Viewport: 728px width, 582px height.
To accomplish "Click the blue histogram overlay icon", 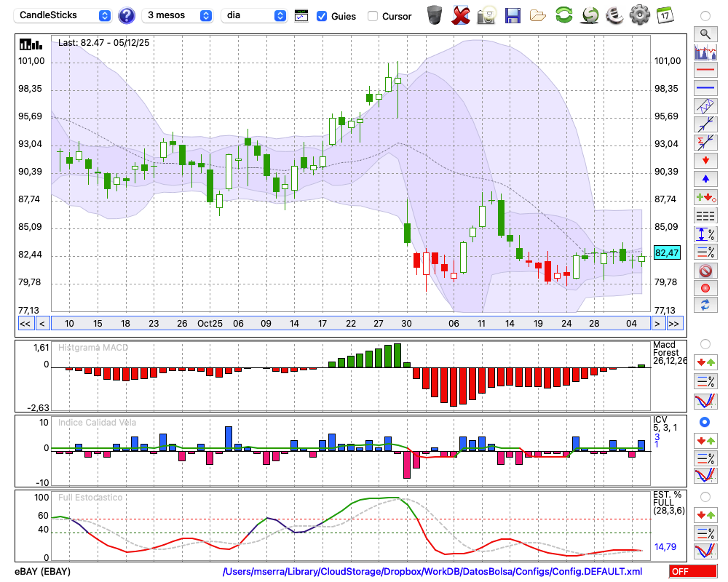I will click(x=705, y=52).
